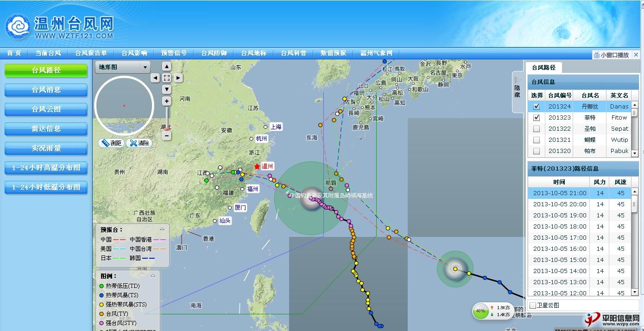Open 温州气象网 in the navigation bar
The height and width of the screenshot is (331, 644).
click(377, 53)
